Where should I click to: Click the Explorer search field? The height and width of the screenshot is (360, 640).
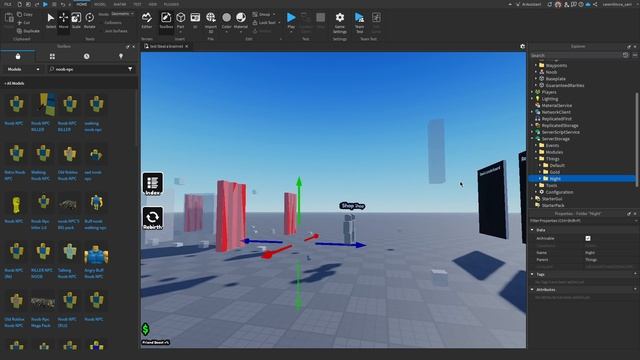point(576,55)
